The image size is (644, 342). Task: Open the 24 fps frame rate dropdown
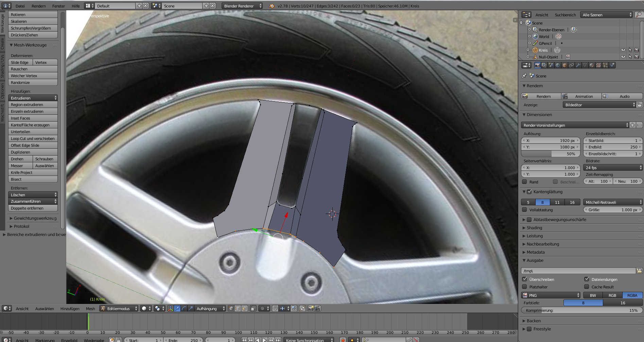coord(613,167)
